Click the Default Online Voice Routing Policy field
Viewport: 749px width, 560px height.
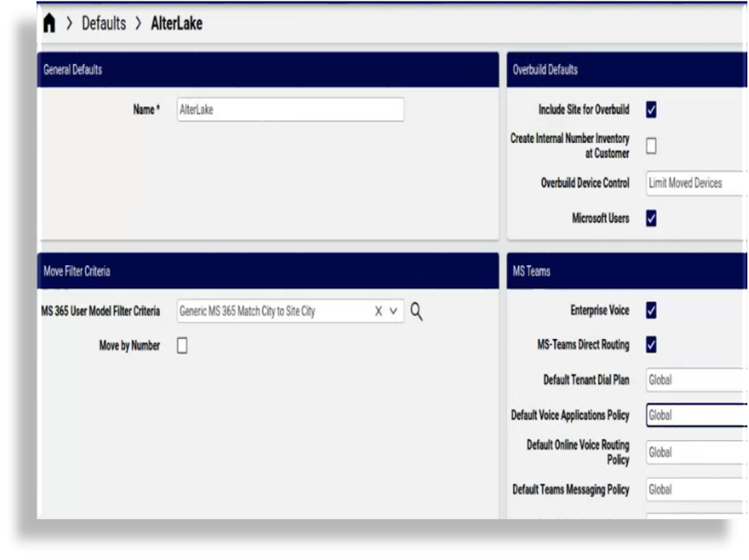tap(694, 452)
